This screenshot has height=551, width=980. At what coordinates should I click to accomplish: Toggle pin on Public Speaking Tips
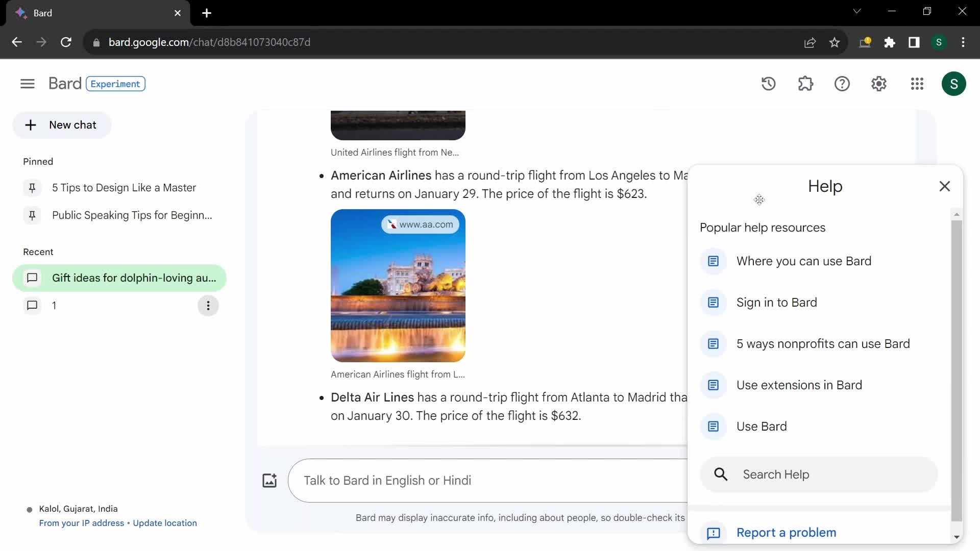coord(32,215)
